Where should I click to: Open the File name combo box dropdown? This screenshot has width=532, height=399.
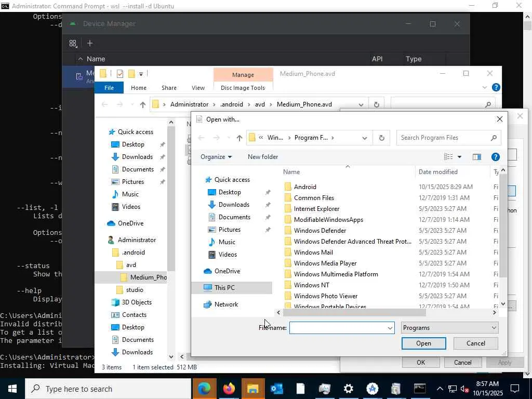coord(390,328)
